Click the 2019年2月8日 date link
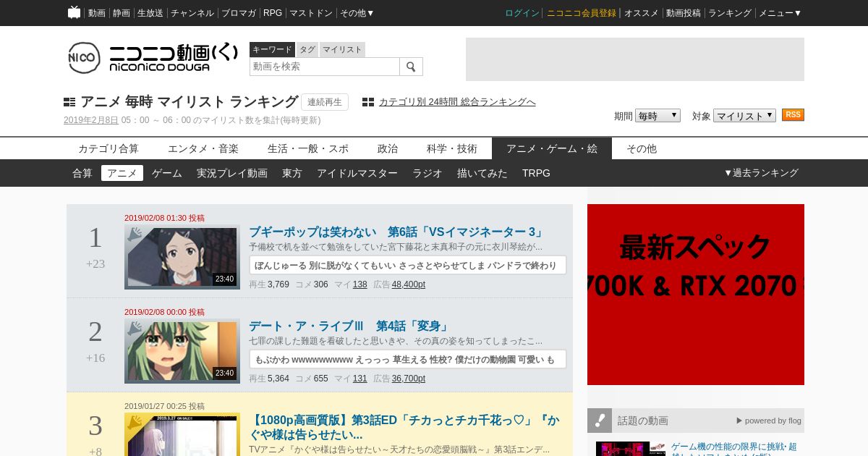This screenshot has height=456, width=868. click(x=91, y=120)
